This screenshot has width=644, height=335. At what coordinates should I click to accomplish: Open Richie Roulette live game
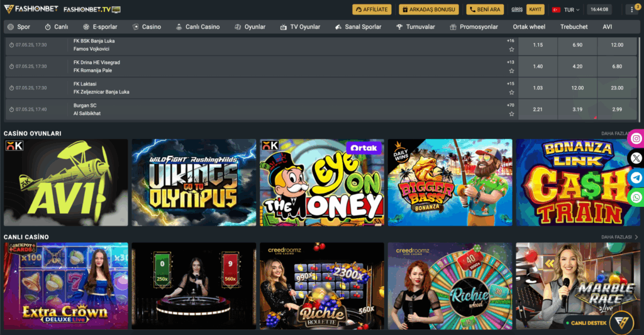tap(322, 286)
